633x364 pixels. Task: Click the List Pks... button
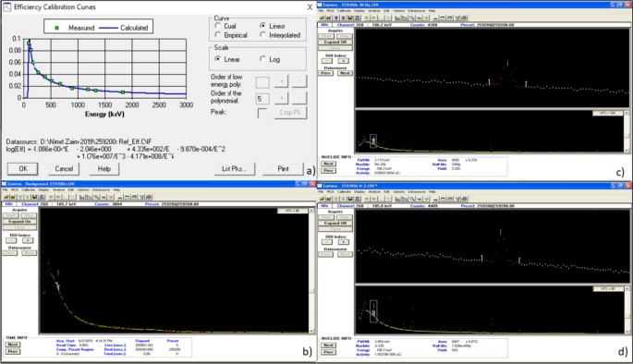click(x=234, y=169)
